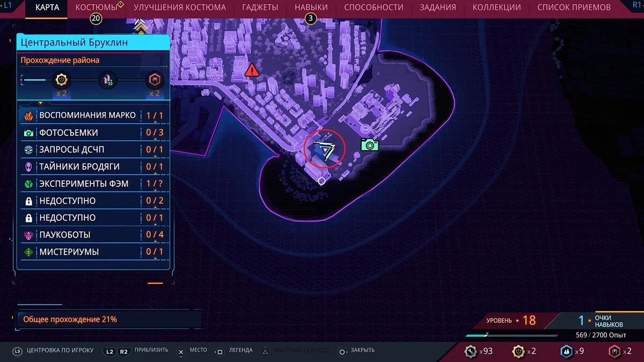
Task: Click the player position arrow marker
Action: 325,151
